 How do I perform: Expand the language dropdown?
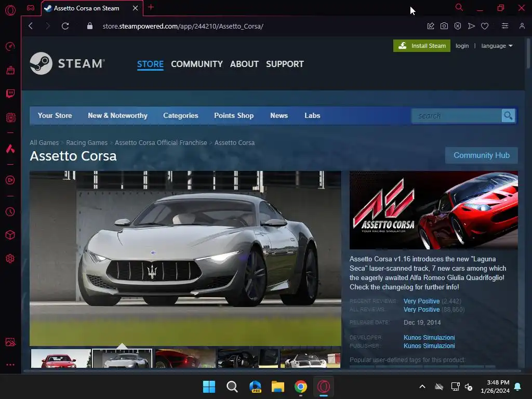(497, 46)
